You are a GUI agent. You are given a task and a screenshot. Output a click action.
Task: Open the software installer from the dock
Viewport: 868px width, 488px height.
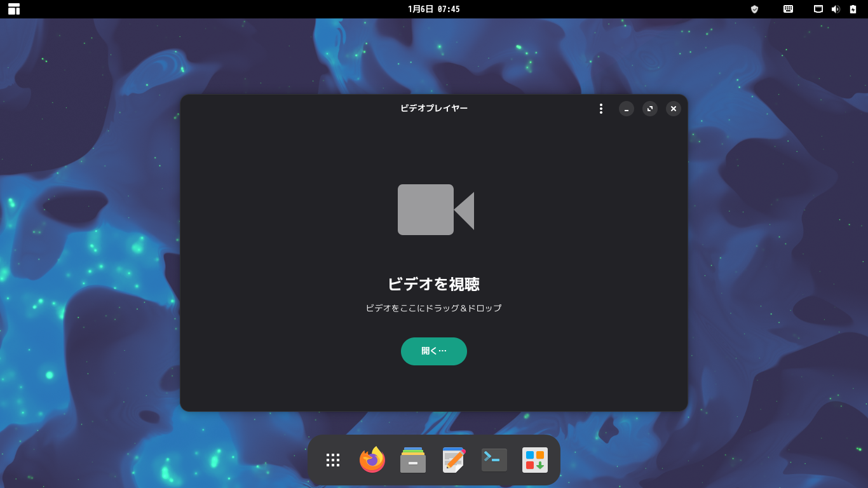tap(534, 459)
